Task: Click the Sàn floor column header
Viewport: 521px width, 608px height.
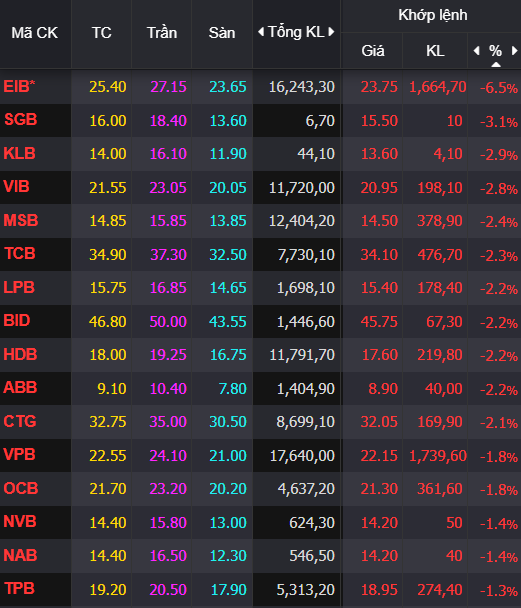Action: click(222, 33)
